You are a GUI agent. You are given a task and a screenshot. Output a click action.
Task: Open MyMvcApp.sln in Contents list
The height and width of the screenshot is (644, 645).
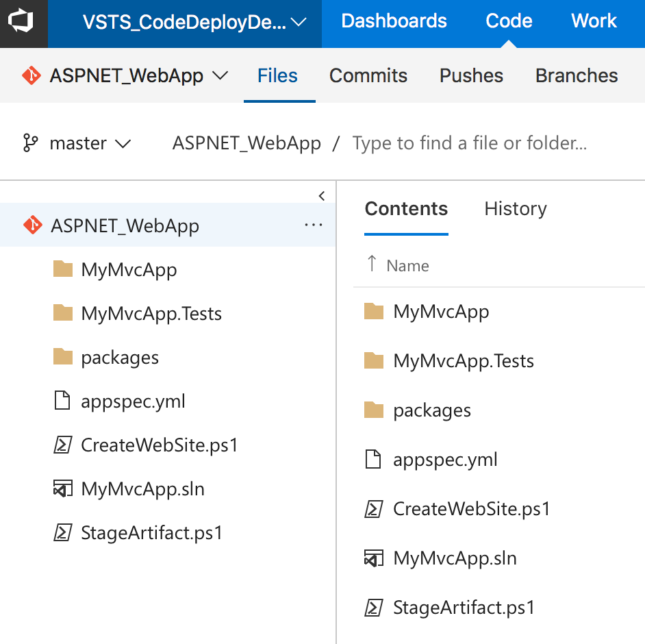click(x=455, y=559)
